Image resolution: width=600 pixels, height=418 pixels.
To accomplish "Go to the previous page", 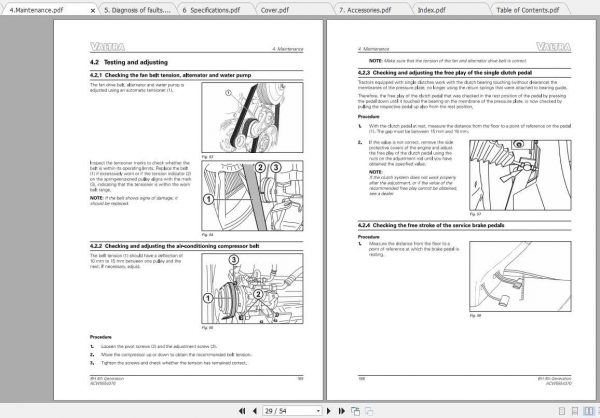I will tap(254, 411).
